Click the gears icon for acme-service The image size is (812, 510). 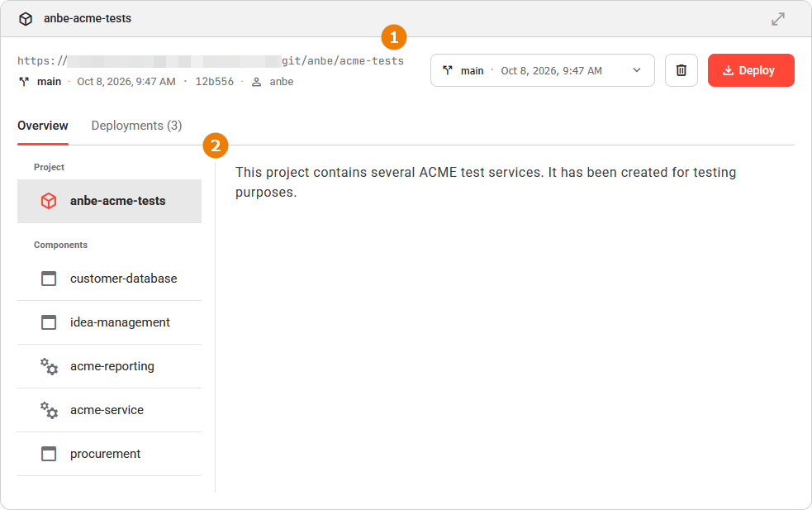[x=50, y=410]
